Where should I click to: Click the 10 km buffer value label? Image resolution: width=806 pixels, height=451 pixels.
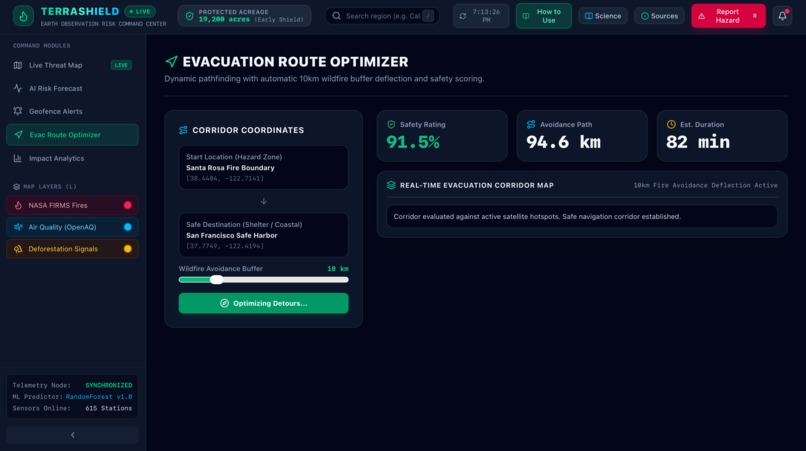(338, 268)
